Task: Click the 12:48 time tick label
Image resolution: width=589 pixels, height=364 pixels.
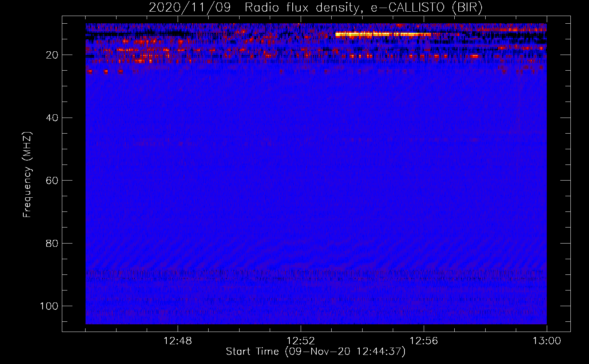Action: coord(178,341)
